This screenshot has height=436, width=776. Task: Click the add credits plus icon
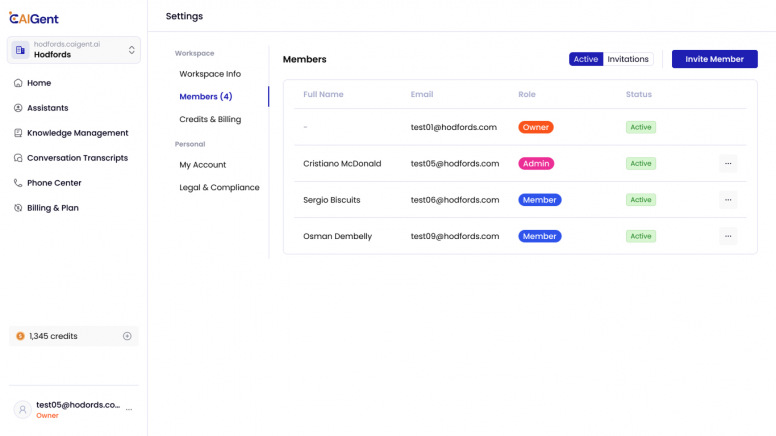coord(127,336)
